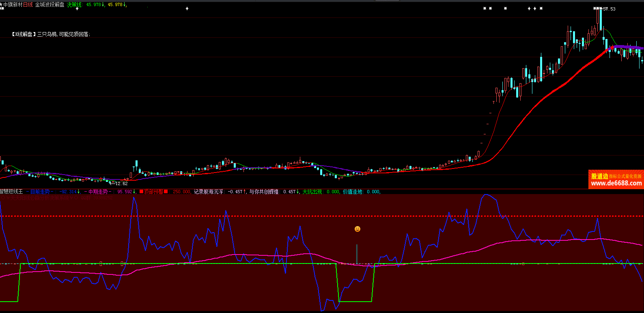Click the 中期走势 legend label
The width and height of the screenshot is (644, 313).
pyautogui.click(x=98, y=192)
